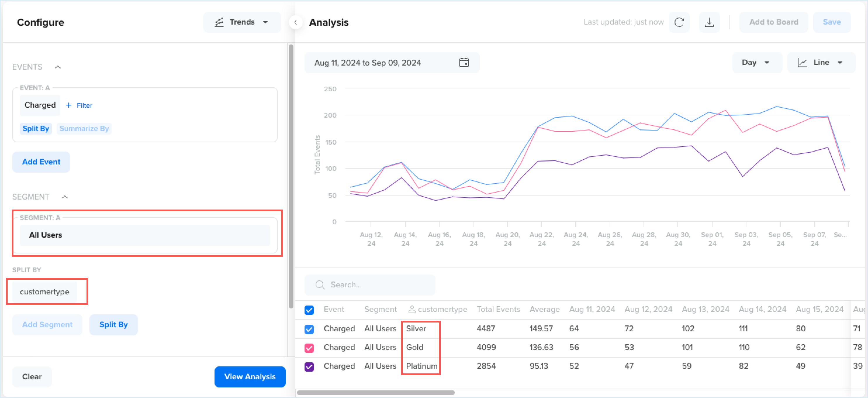This screenshot has height=398, width=868.
Task: Toggle the select-all header checkbox
Action: 309,310
